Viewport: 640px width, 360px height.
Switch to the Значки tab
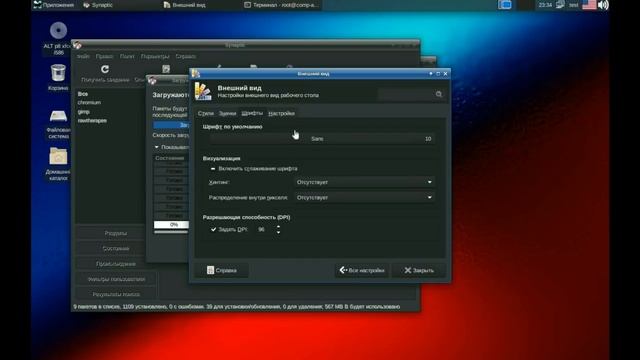tap(227, 113)
